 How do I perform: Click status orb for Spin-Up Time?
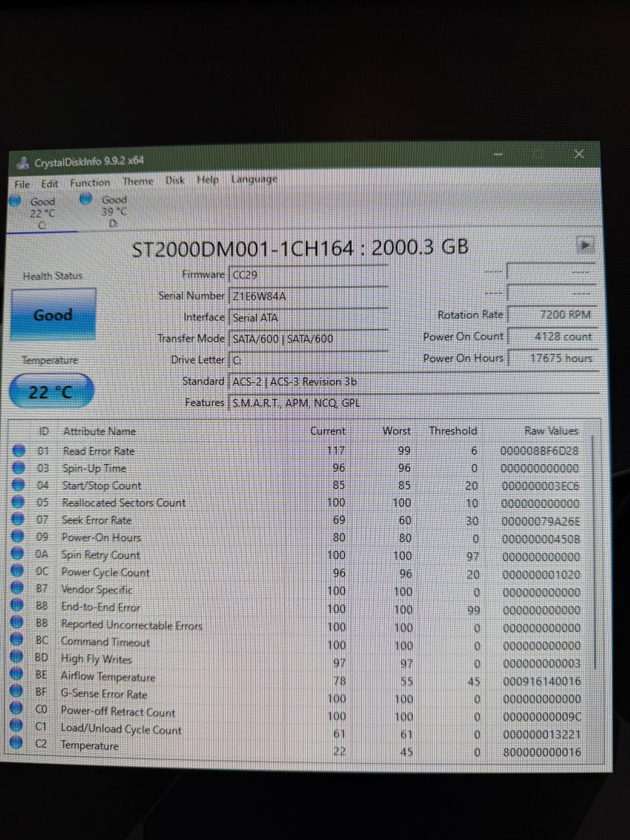(19, 468)
